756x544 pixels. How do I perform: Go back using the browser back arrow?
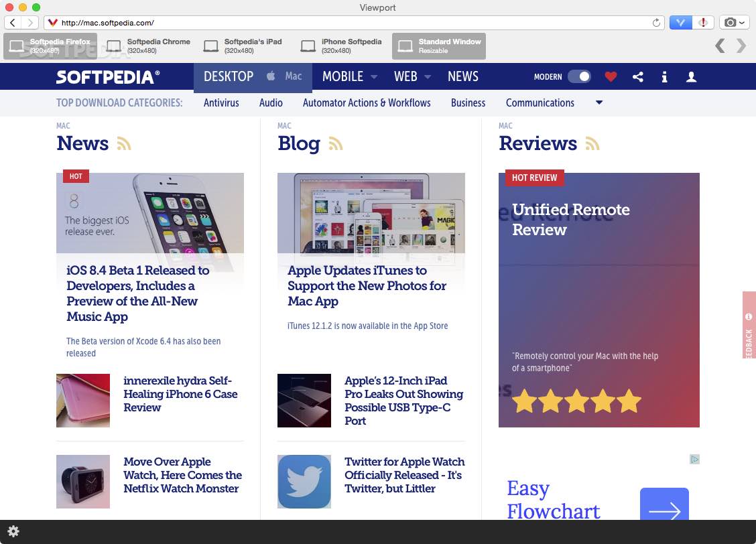pos(13,23)
